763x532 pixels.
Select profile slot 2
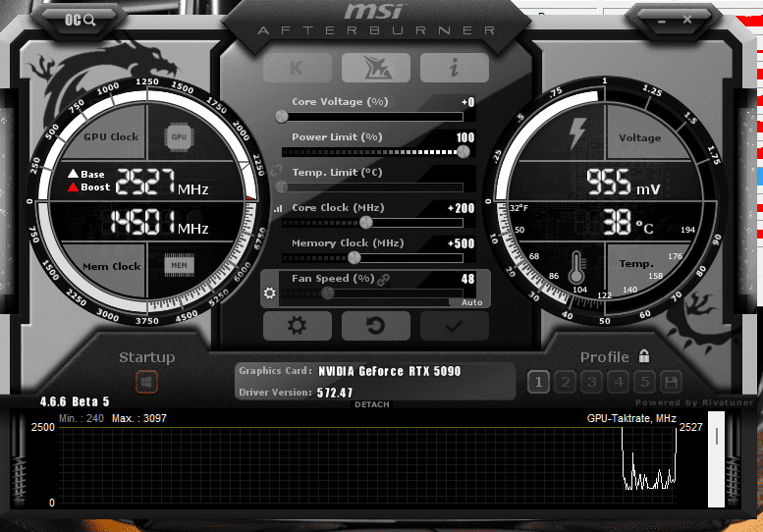coord(565,382)
